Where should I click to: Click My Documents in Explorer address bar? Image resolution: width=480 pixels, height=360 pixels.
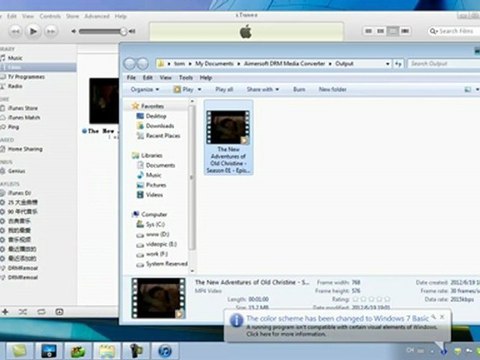pyautogui.click(x=214, y=63)
